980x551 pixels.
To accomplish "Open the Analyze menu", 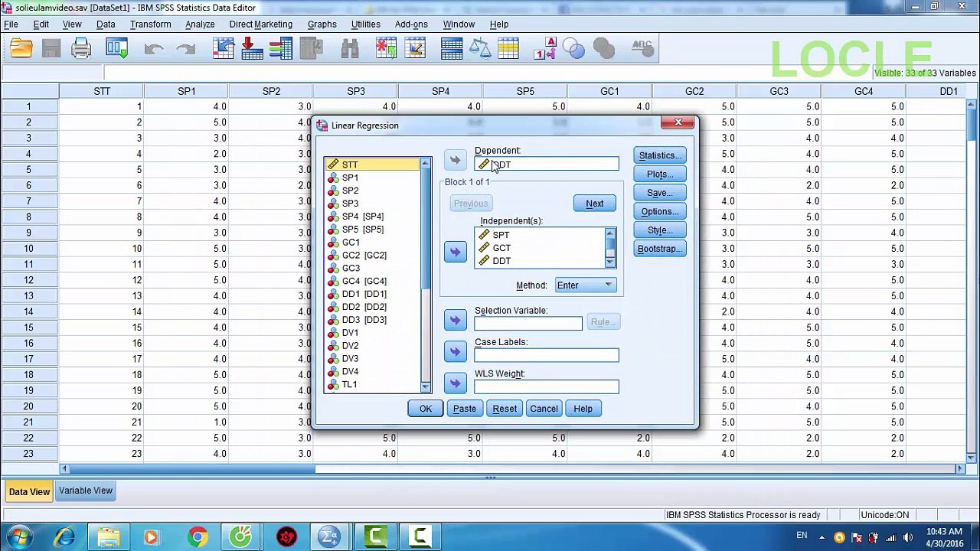I will 200,24.
